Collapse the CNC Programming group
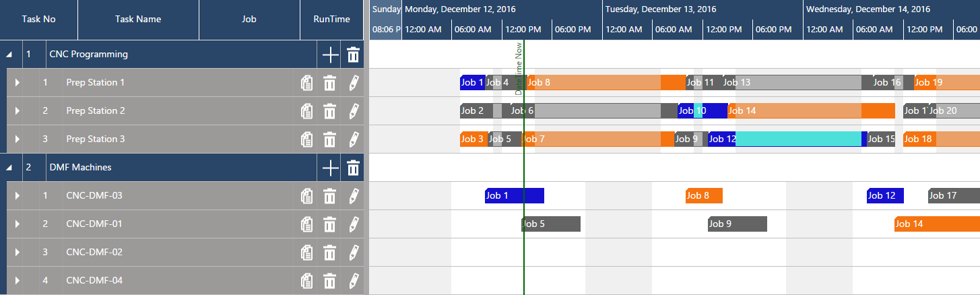The image size is (980, 295). pyautogui.click(x=9, y=55)
